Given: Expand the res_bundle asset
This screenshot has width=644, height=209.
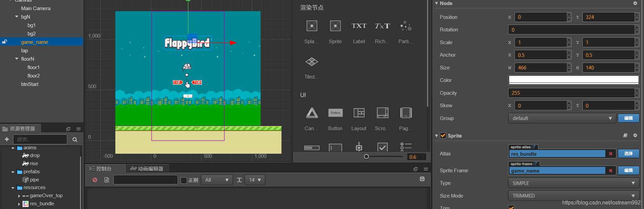Looking at the screenshot, I should point(19,204).
